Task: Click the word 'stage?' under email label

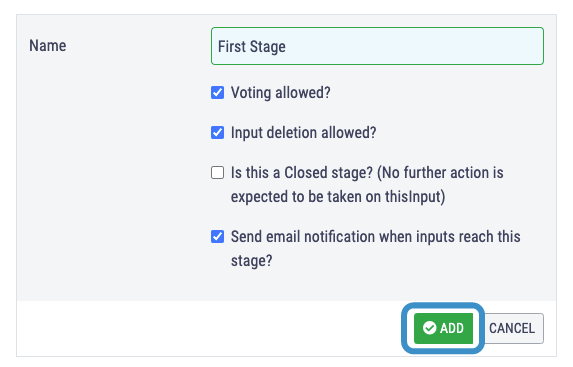Action: (251, 261)
